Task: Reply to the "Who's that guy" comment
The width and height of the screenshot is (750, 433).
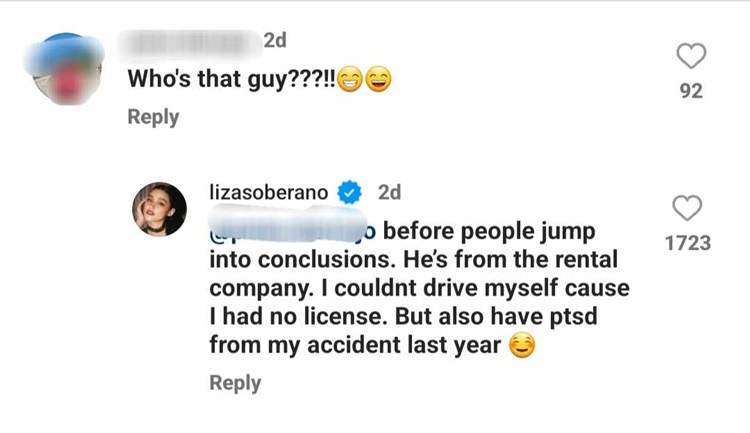Action: coord(153,117)
